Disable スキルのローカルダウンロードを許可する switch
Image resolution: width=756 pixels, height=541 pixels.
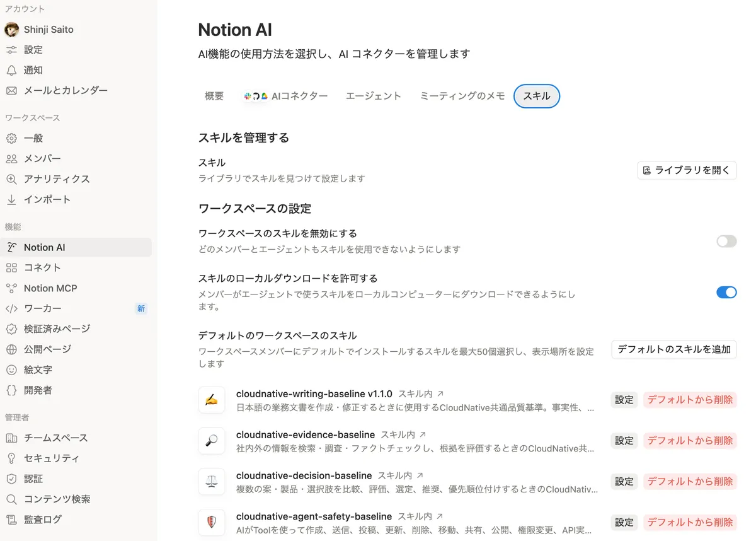[726, 293]
